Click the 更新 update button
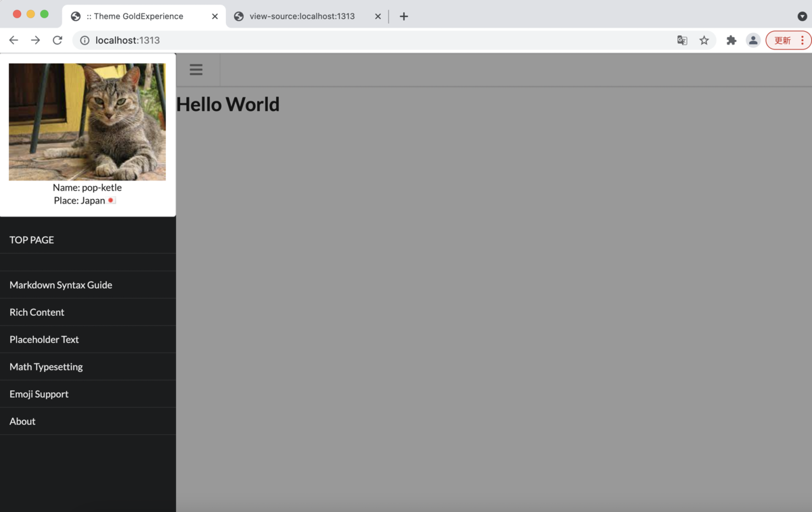Image resolution: width=812 pixels, height=512 pixels. click(788, 41)
